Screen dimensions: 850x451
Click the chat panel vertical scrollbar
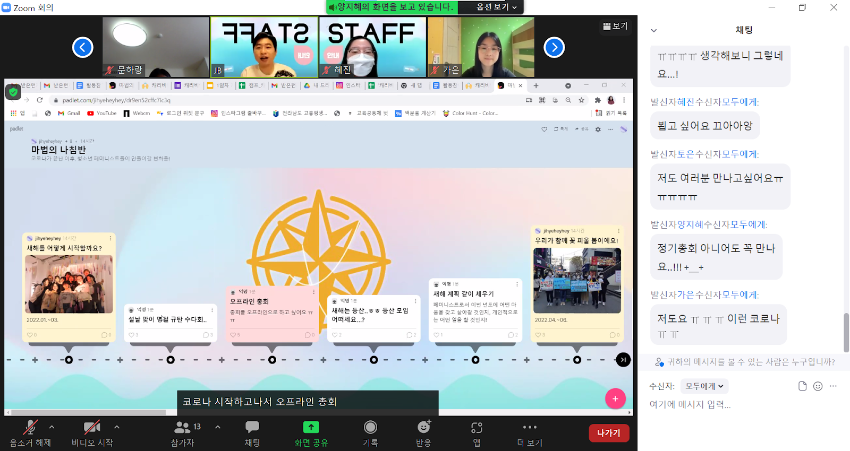(846, 333)
